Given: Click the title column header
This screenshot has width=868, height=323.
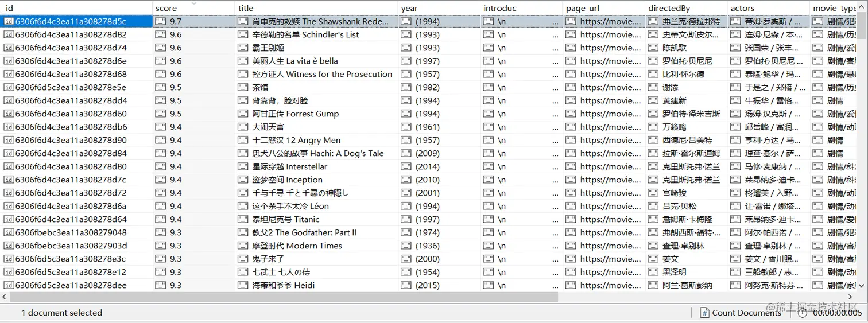Looking at the screenshot, I should pyautogui.click(x=316, y=8).
